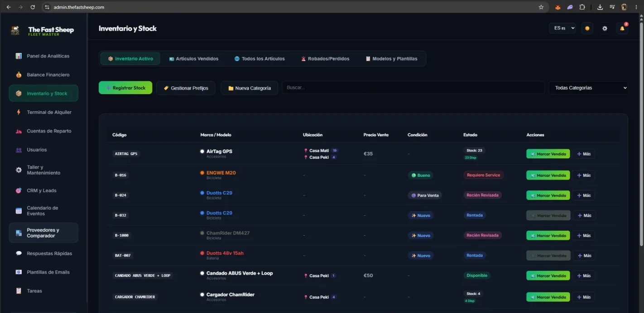Screen dimensions: 644x313
Task: Go to Balance Financiero in sidebar
Action: click(x=43, y=75)
